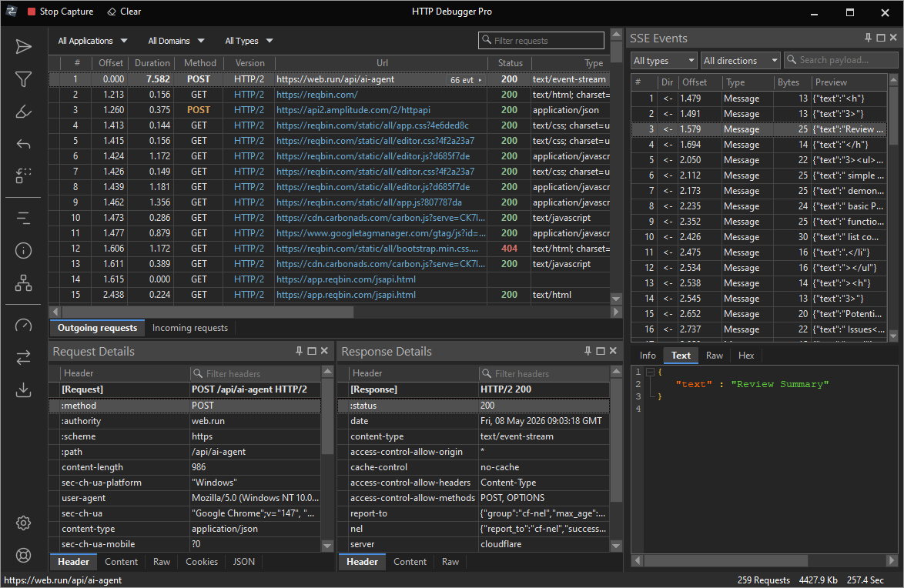Click the download export sidebar icon
904x588 pixels.
point(23,390)
